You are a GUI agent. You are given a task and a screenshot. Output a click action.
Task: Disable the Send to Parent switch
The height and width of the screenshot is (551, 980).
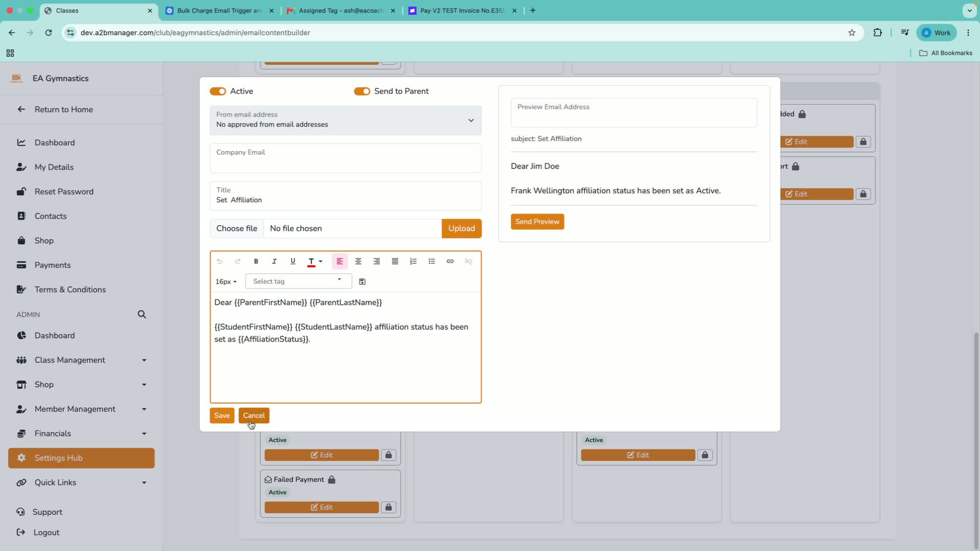click(362, 91)
